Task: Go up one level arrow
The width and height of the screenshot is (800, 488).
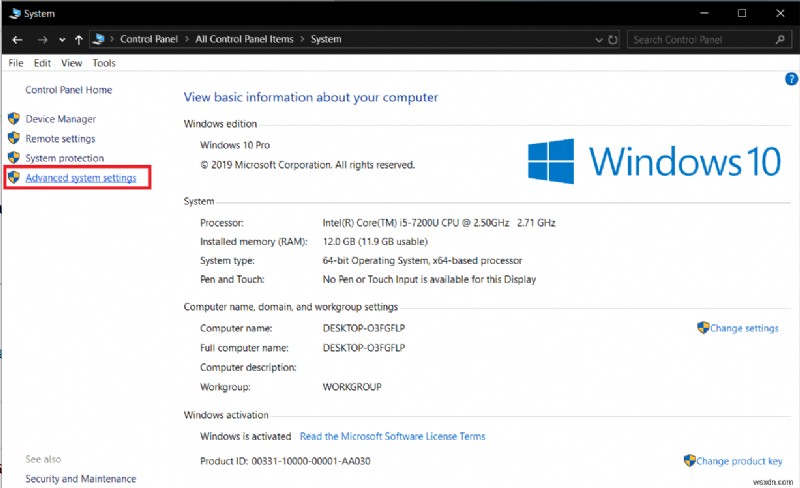Action: 79,40
